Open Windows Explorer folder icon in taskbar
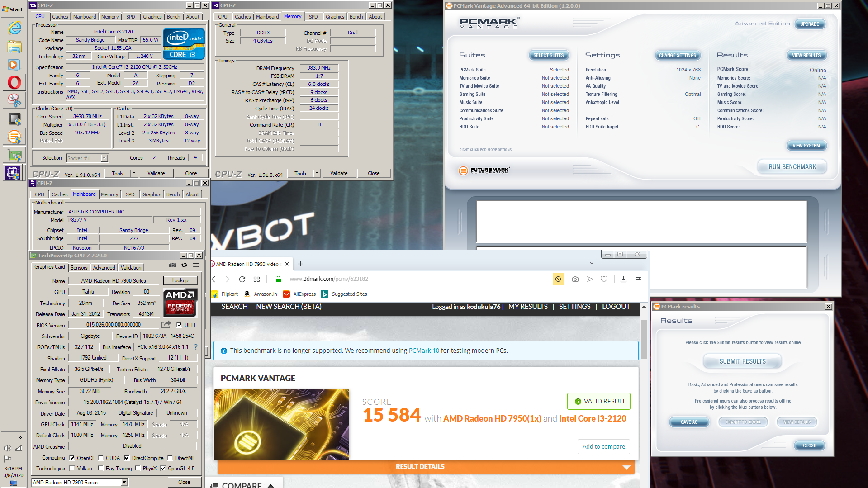The image size is (868, 488). pos(14,47)
